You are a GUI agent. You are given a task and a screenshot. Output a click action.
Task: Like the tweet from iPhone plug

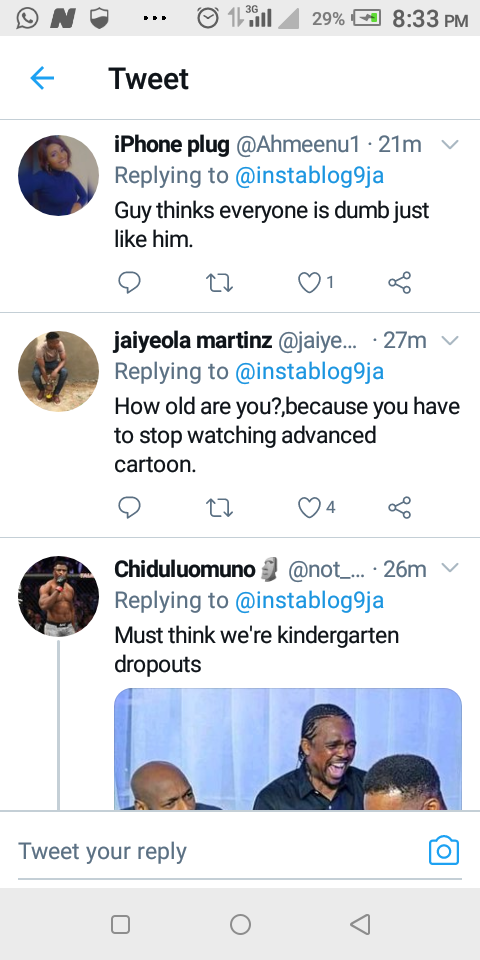310,282
